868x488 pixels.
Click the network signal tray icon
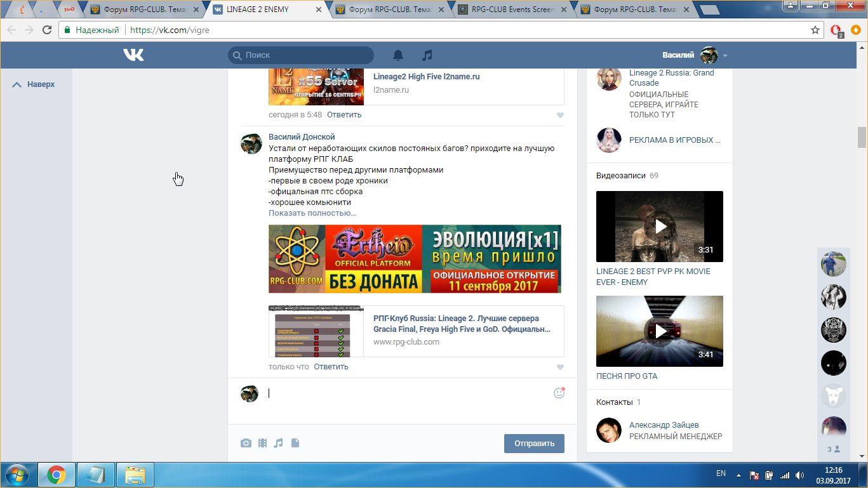coord(785,475)
